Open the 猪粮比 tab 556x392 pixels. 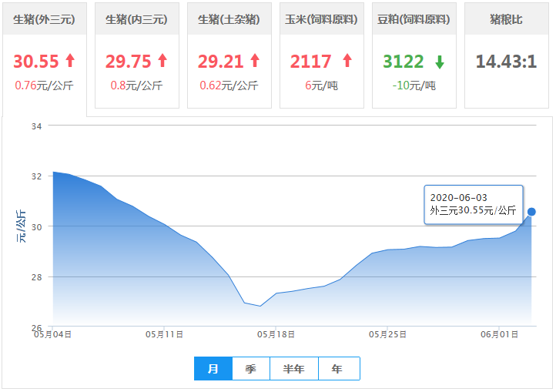pyautogui.click(x=506, y=19)
